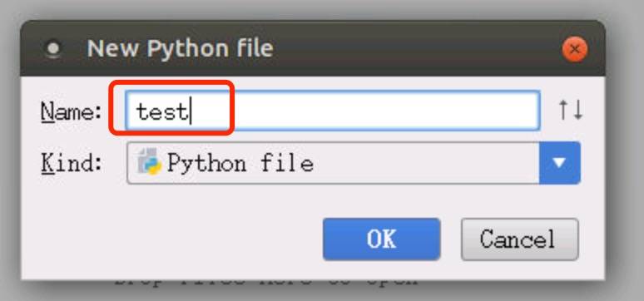
Task: Click empty space right of typed text in Name
Action: pos(365,111)
